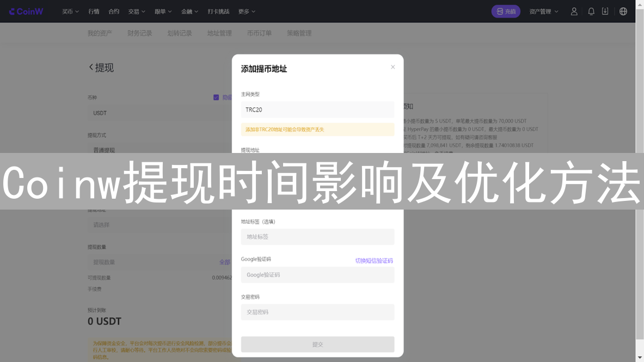Open the notifications bell
The image size is (644, 362).
(591, 11)
